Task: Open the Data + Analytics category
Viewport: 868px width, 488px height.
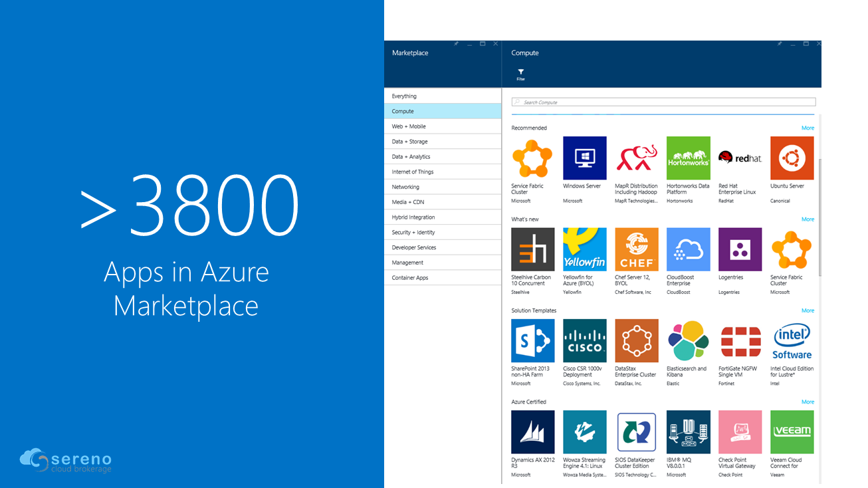Action: (x=443, y=157)
